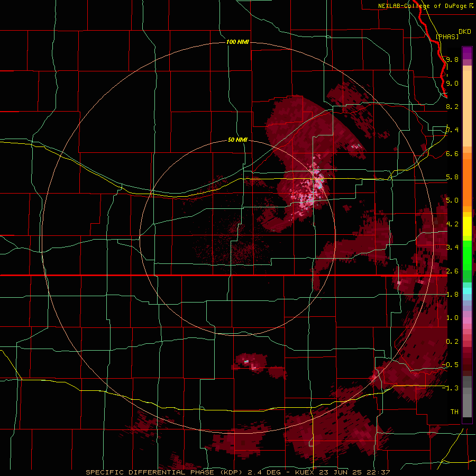Image resolution: width=476 pixels, height=476 pixels.
Task: Select the 5.8 value on the legend
Action: (x=452, y=177)
